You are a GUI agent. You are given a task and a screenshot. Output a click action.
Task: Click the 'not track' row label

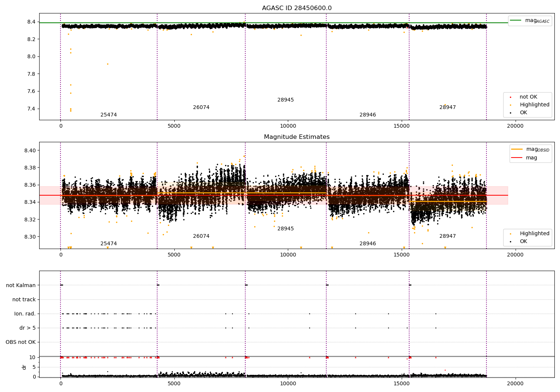tap(24, 299)
